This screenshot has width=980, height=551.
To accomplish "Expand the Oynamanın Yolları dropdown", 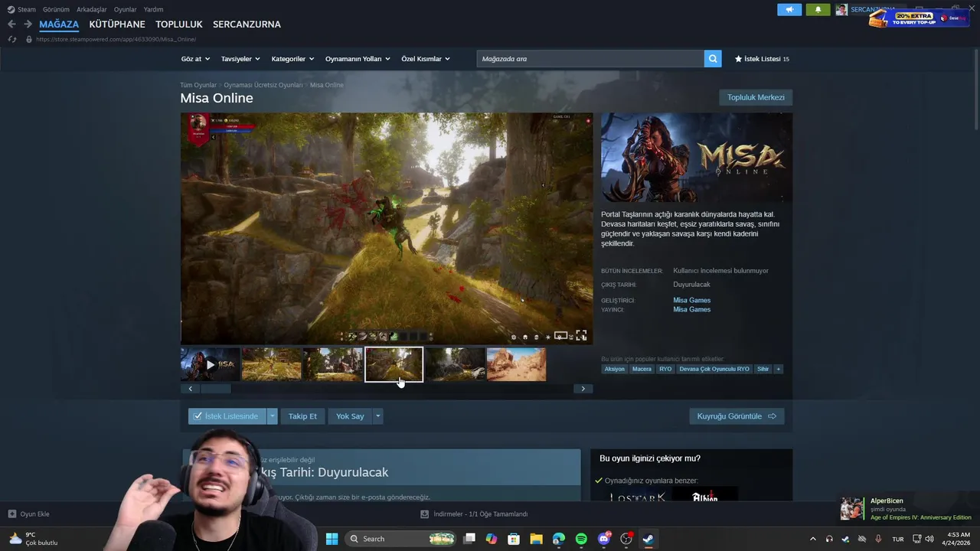I will pos(358,59).
